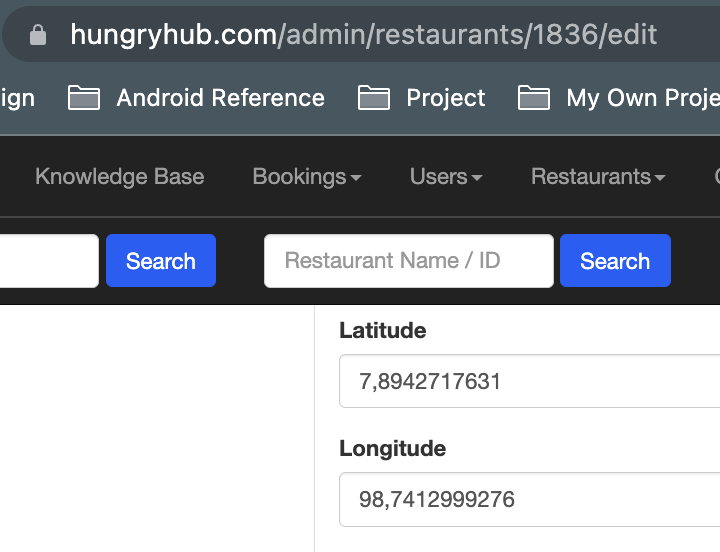Screen dimensions: 720x552
Task: Click the My Own Proje folder icon
Action: tap(534, 98)
